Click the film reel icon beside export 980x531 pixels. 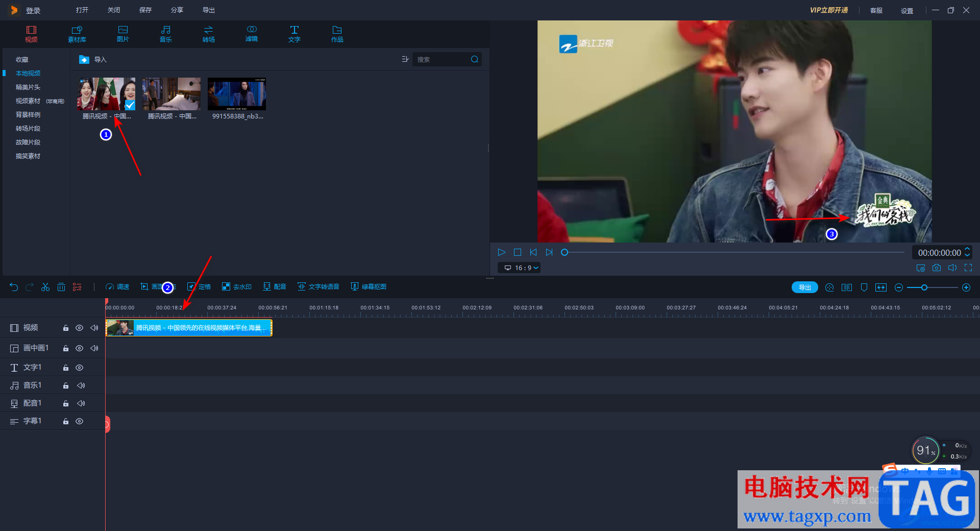coord(829,287)
